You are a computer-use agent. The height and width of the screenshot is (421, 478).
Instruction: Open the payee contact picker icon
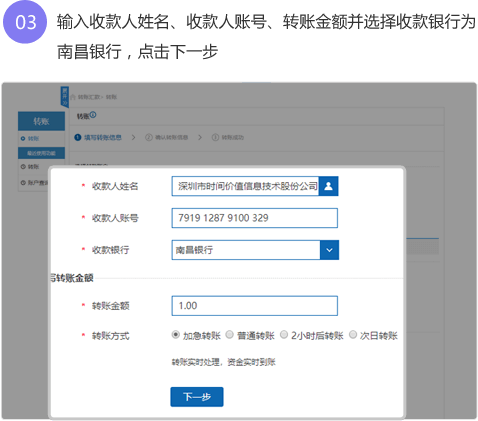click(328, 186)
